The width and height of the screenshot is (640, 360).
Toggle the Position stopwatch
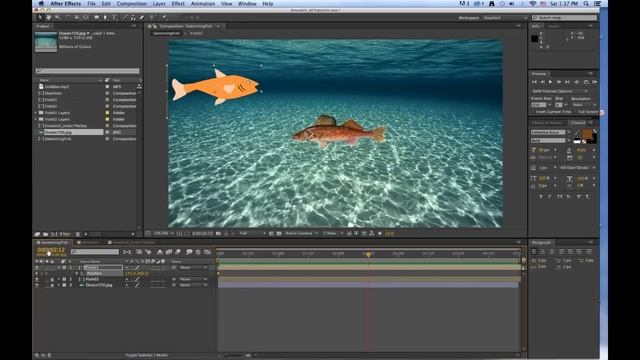77,273
